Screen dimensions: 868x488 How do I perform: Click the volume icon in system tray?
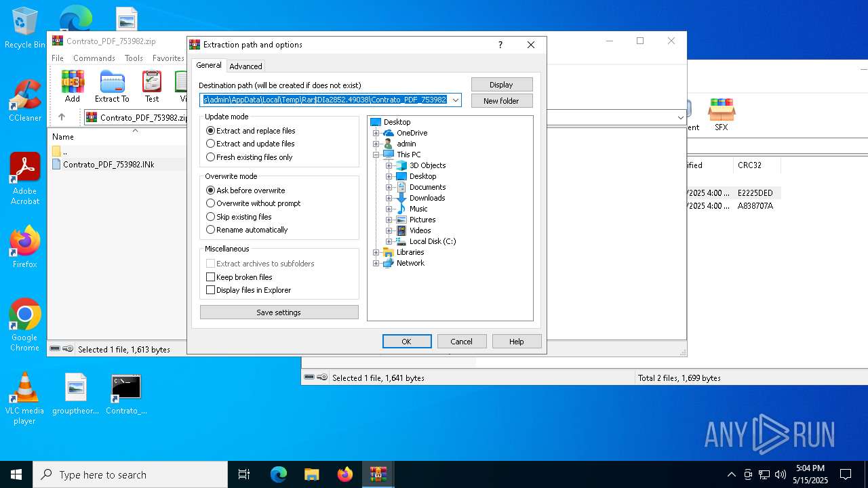pyautogui.click(x=781, y=474)
